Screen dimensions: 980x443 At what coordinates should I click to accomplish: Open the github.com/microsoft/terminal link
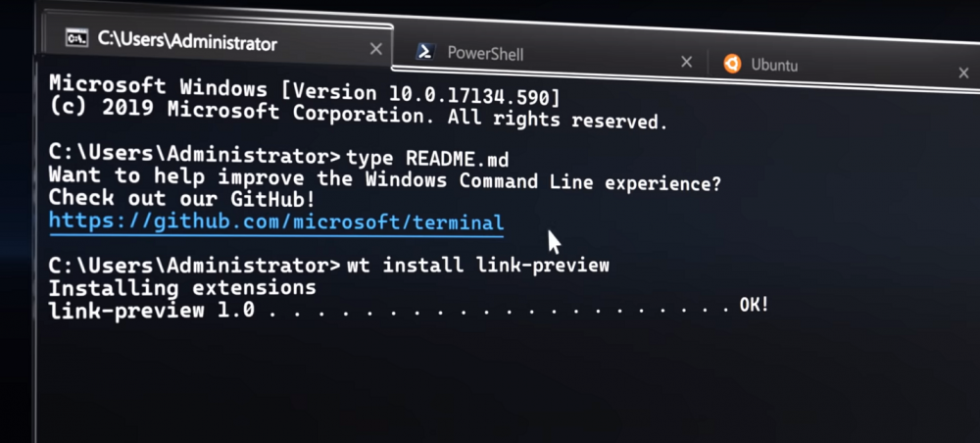276,221
